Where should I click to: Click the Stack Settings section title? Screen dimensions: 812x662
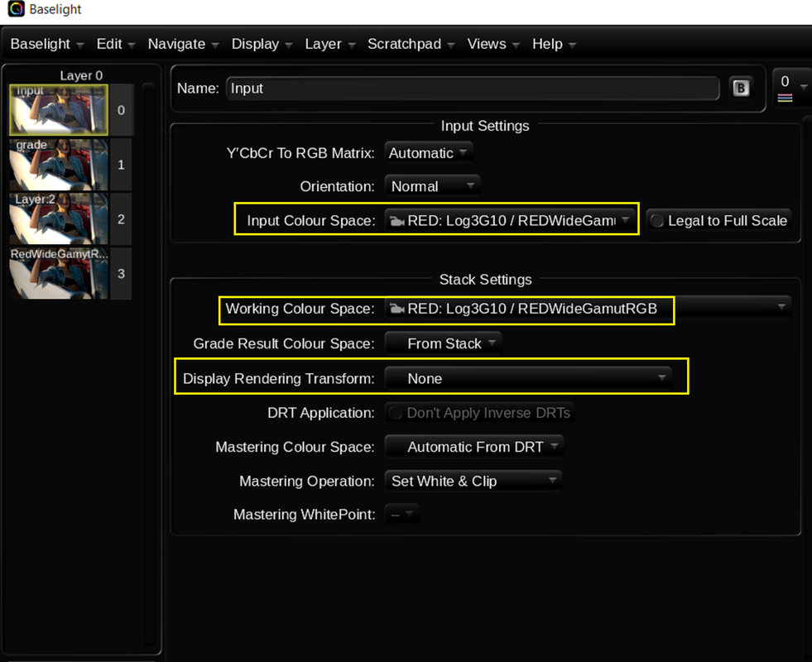[x=485, y=280]
